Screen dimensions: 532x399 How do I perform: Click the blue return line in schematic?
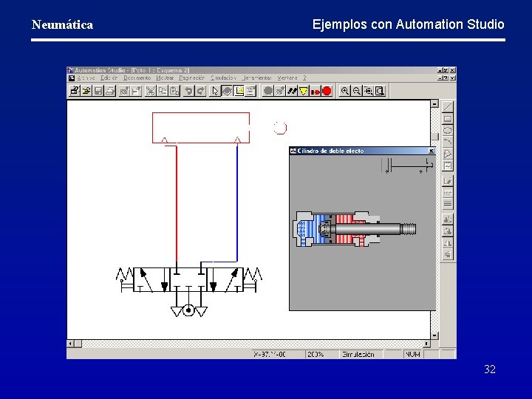[237, 203]
